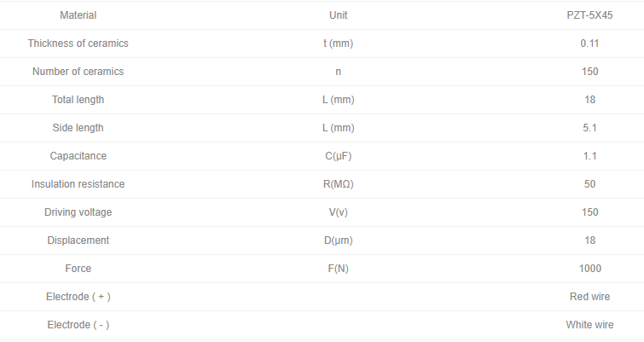Viewport: 644px width, 342px height.
Task: Select the V(v) unit cell
Action: click(x=338, y=212)
